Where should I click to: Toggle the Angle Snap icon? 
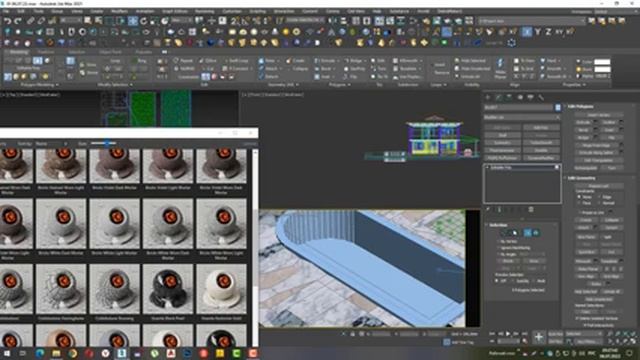[x=246, y=21]
